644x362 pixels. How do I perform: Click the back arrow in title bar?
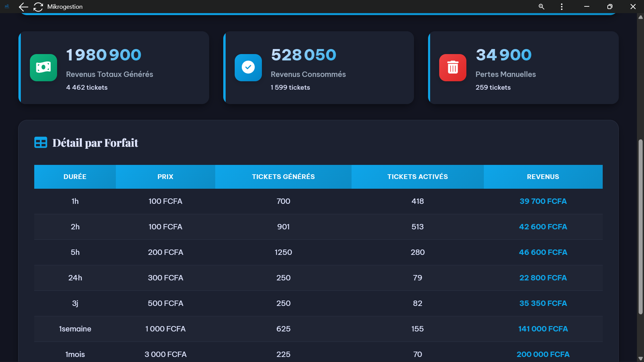click(x=23, y=7)
